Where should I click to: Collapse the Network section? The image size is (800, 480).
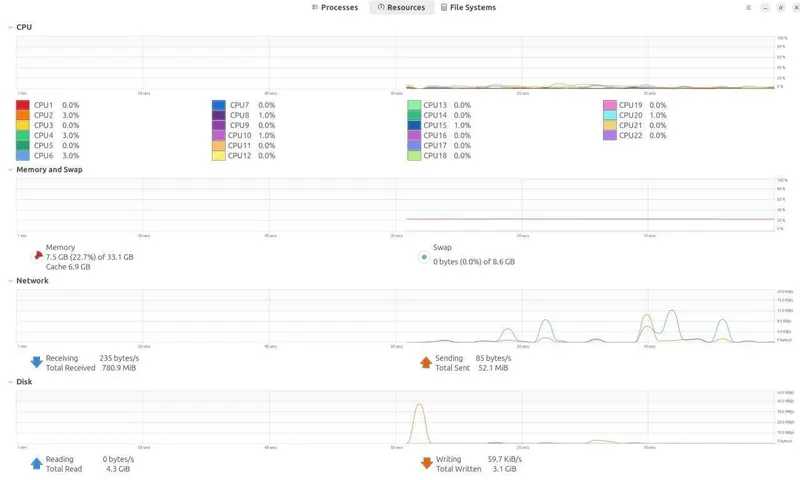[x=10, y=281]
